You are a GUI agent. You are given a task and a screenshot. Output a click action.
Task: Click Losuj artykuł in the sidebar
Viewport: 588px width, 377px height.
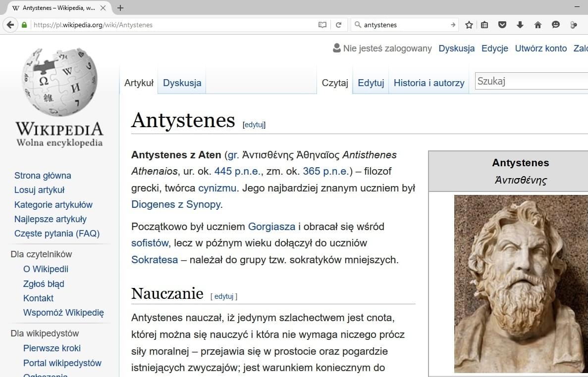click(x=39, y=190)
